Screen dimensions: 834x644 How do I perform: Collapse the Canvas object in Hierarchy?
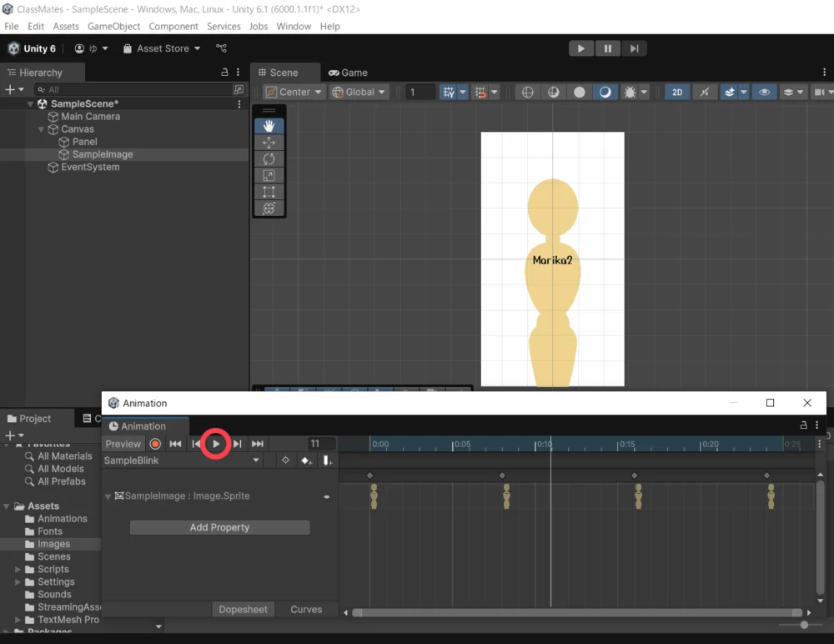(x=42, y=129)
